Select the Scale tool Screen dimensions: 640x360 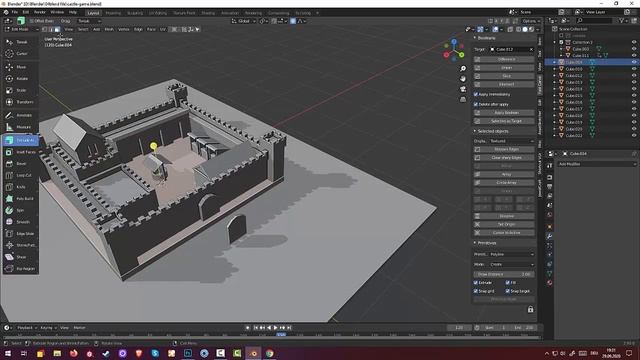20,90
